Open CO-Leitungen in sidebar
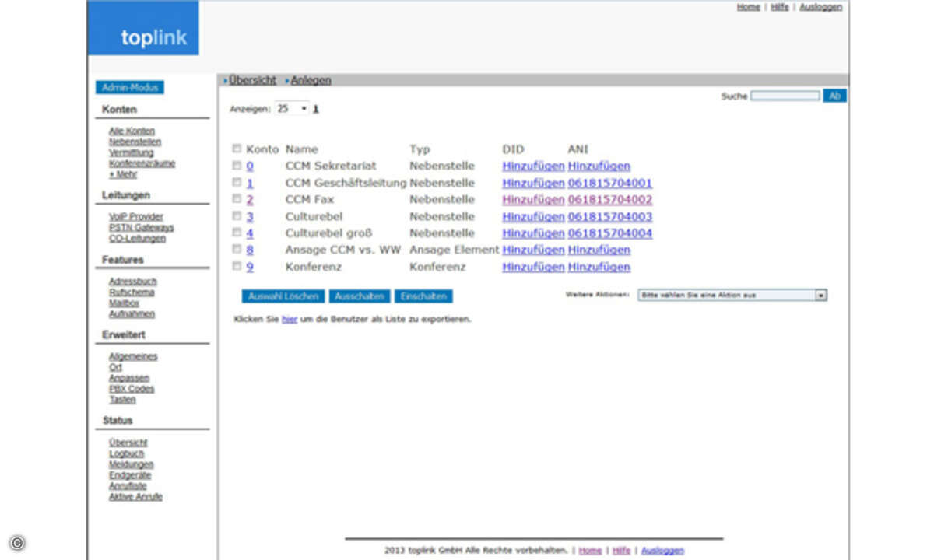 click(137, 239)
